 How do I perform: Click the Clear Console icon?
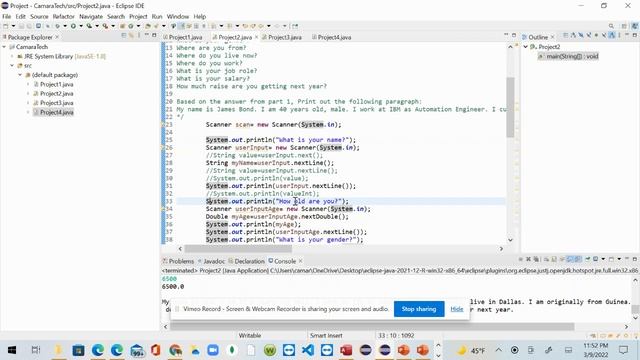[x=546, y=259]
